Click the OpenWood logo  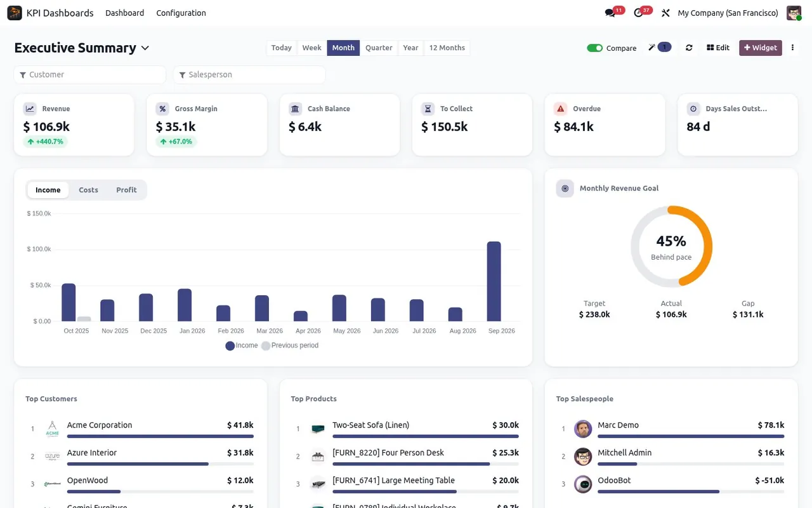tap(52, 484)
